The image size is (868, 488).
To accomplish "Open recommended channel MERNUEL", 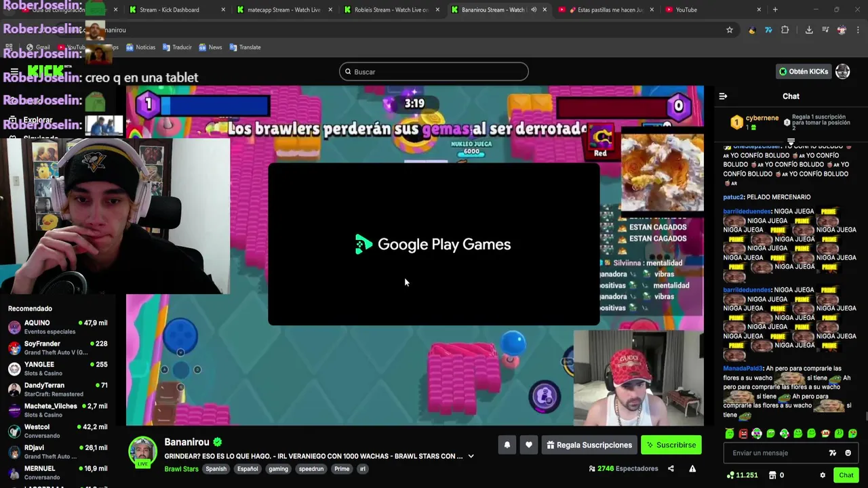I will tap(58, 472).
